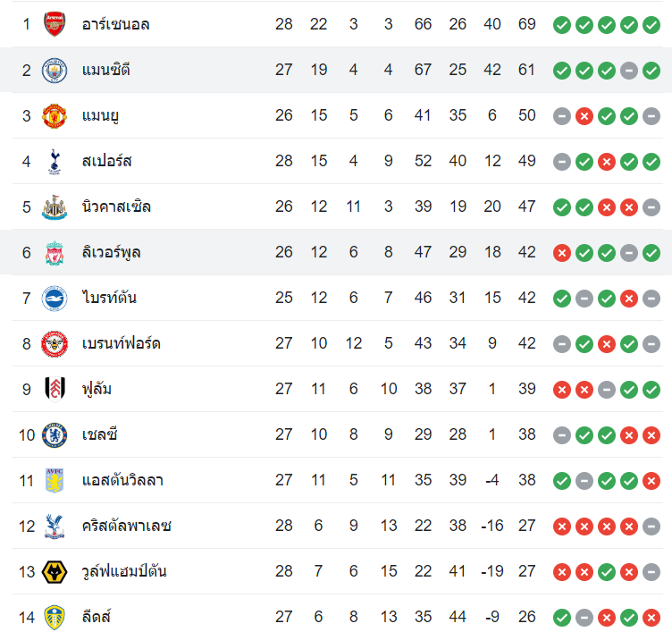The width and height of the screenshot is (672, 632).
Task: Click the Arsenal club crest
Action: pyautogui.click(x=55, y=24)
